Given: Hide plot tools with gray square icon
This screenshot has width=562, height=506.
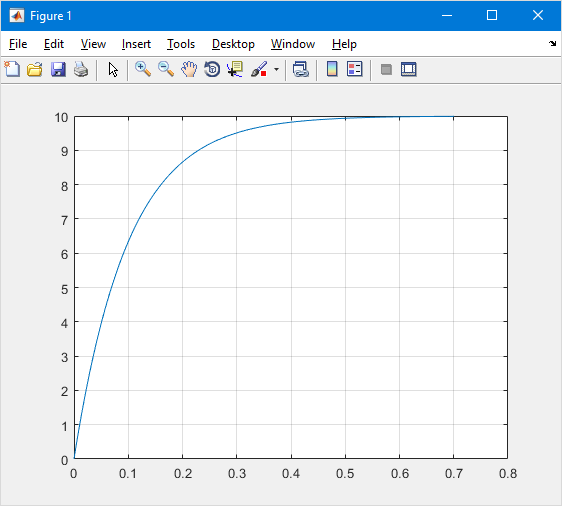Looking at the screenshot, I should 386,69.
